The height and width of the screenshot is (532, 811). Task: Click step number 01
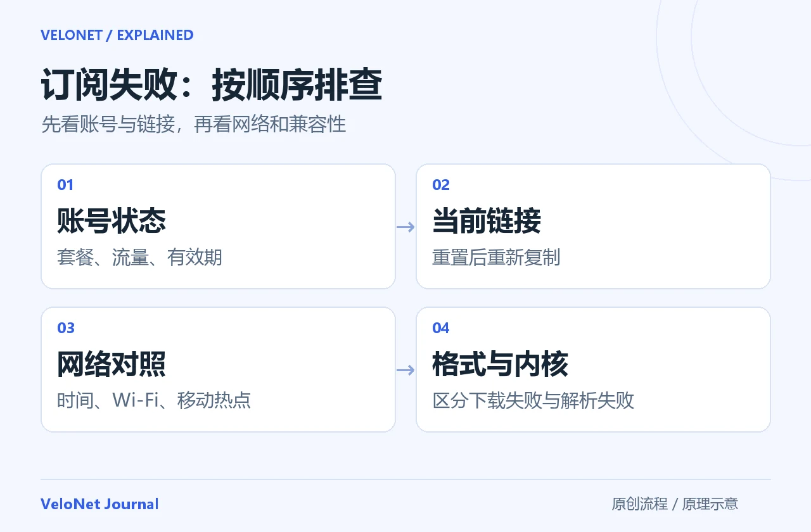65,185
